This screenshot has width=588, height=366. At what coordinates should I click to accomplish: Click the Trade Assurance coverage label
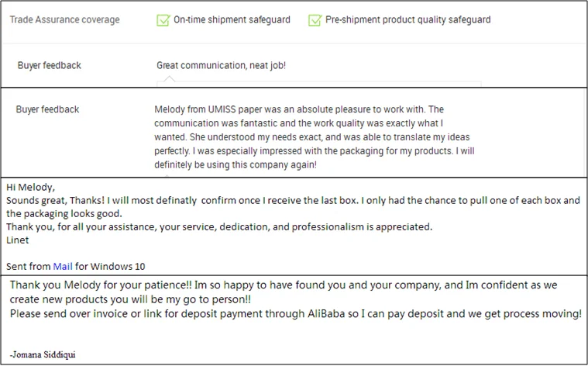[64, 20]
